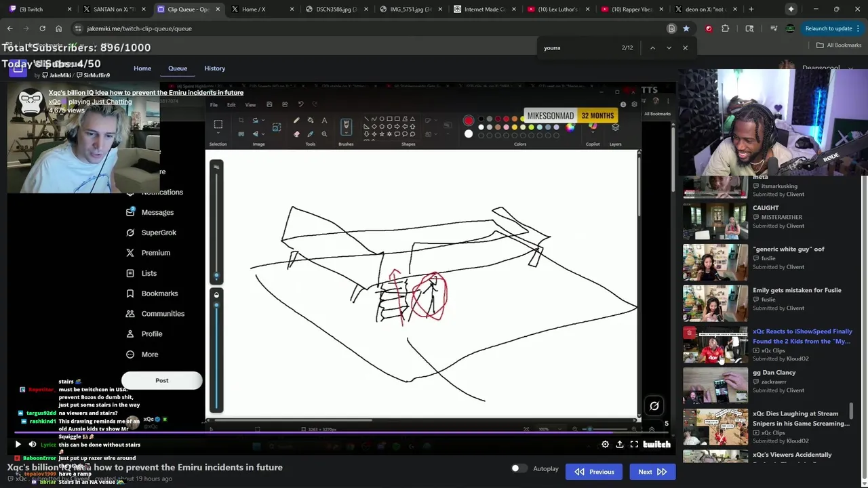
Task: Switch to the Internet Made browser tab
Action: [486, 9]
